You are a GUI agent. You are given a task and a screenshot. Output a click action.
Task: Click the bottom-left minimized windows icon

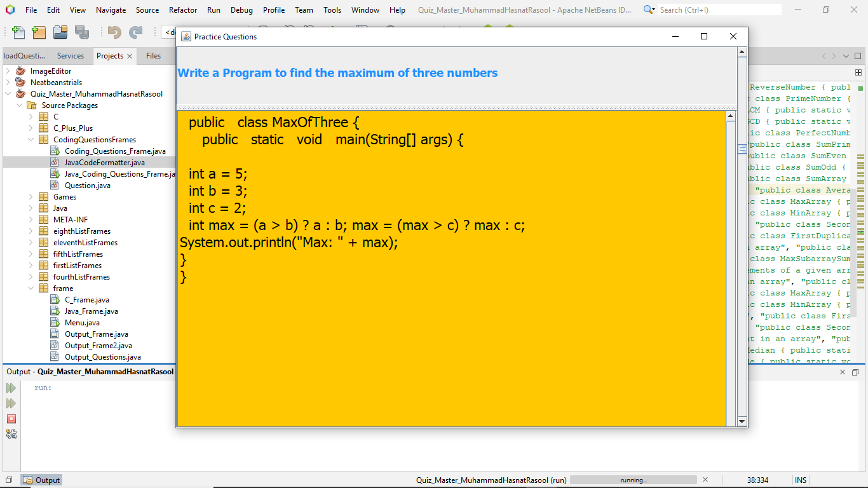(9, 480)
